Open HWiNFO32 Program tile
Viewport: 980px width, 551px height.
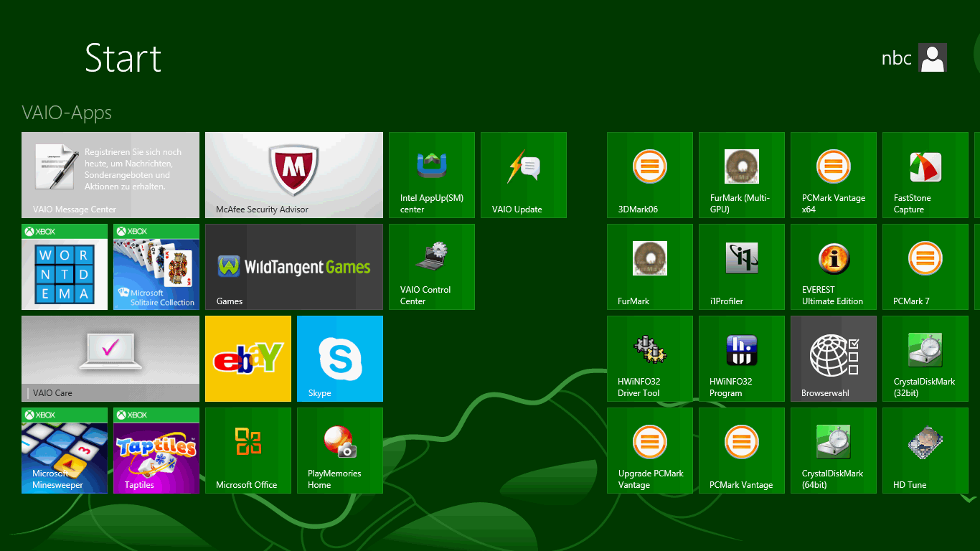point(742,359)
